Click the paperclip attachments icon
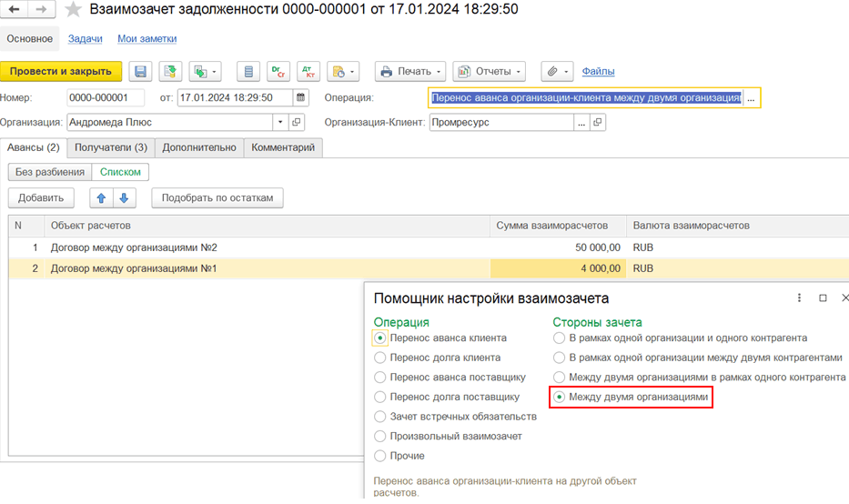This screenshot has width=849, height=504. point(556,71)
